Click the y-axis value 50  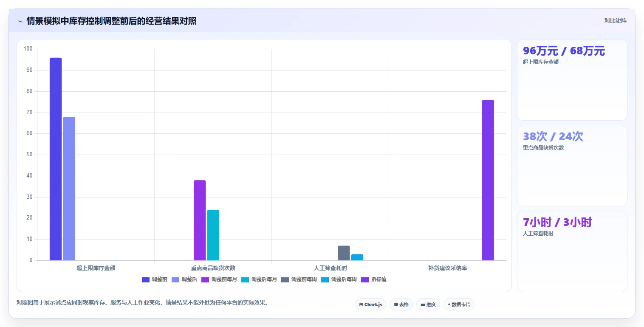click(29, 155)
